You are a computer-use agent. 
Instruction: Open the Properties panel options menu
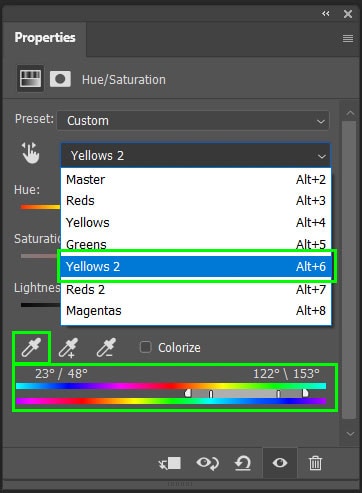point(348,38)
